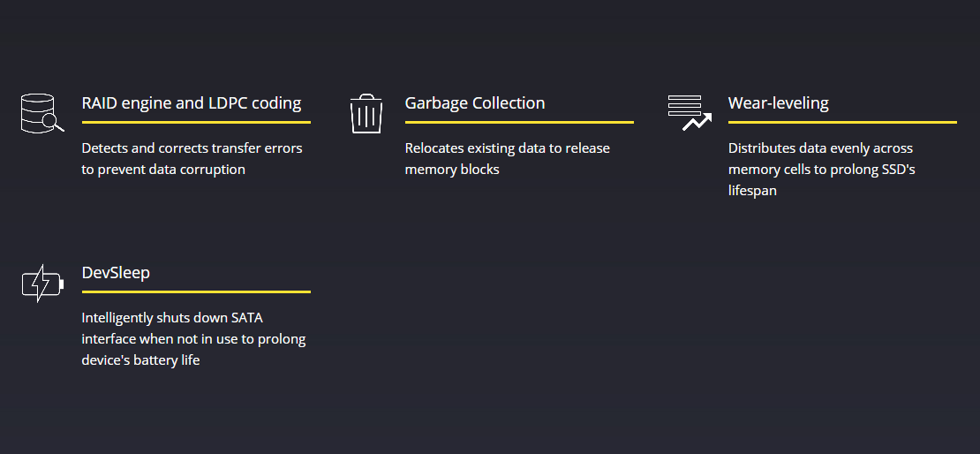
Task: Select the RAID engine and LDPC coding heading
Action: point(192,102)
